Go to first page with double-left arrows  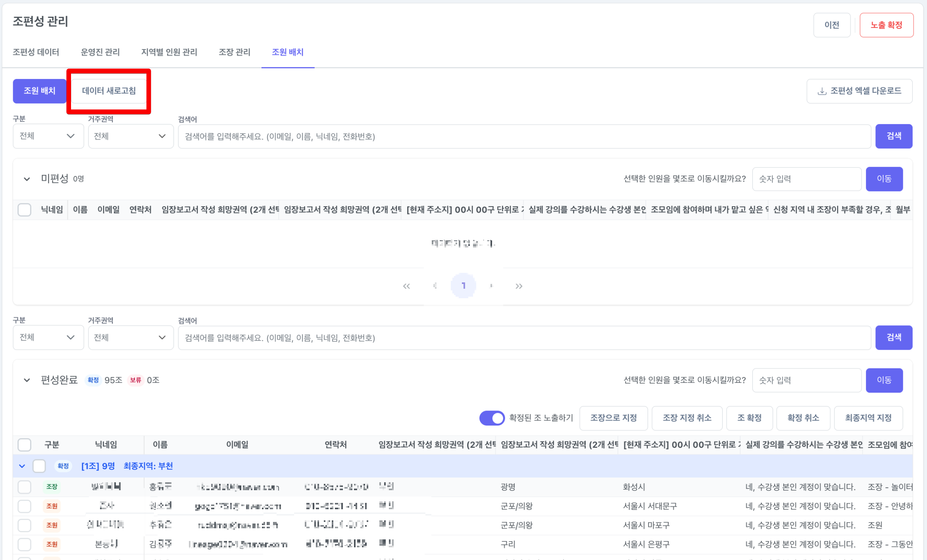point(406,286)
